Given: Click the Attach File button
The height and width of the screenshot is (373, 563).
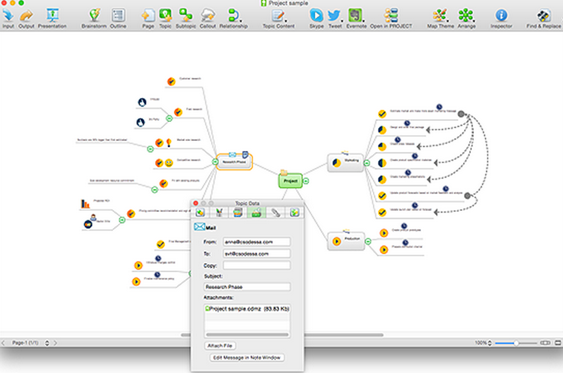Looking at the screenshot, I should 220,346.
